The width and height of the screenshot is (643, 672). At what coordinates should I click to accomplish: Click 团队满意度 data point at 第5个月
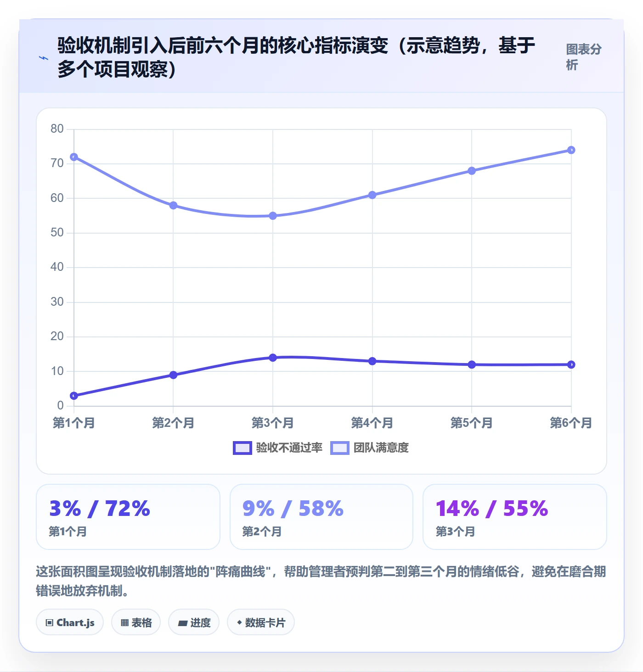pyautogui.click(x=472, y=171)
